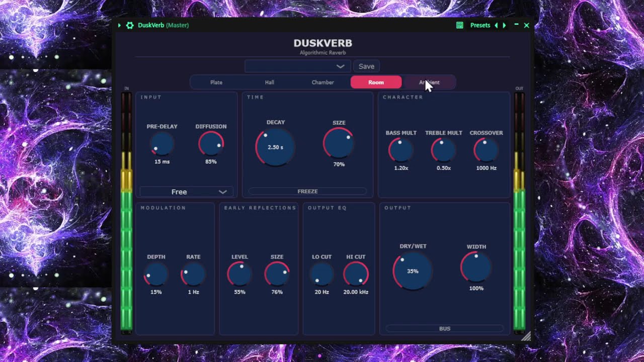Image resolution: width=644 pixels, height=362 pixels.
Task: Minimize the DuskVerb plugin window
Action: [517, 25]
